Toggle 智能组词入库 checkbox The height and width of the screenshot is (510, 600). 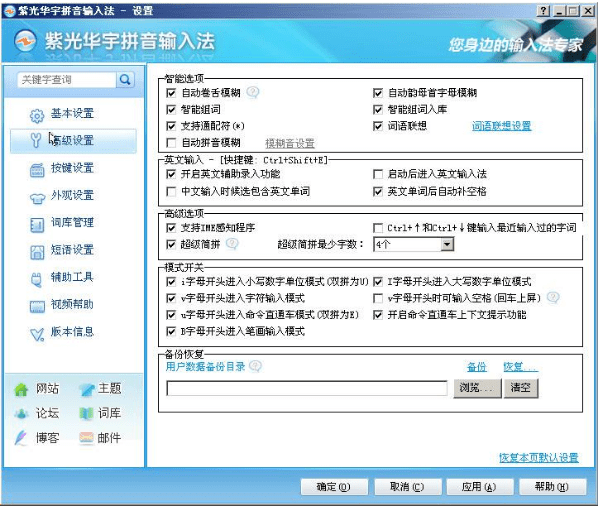tap(378, 110)
